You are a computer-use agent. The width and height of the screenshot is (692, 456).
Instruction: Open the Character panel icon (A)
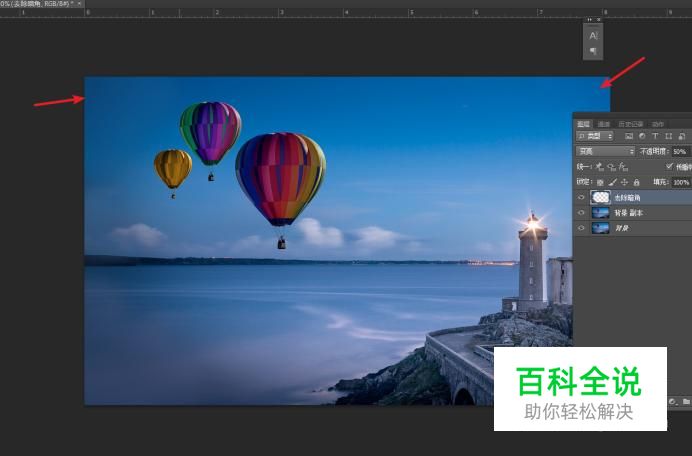[593, 36]
